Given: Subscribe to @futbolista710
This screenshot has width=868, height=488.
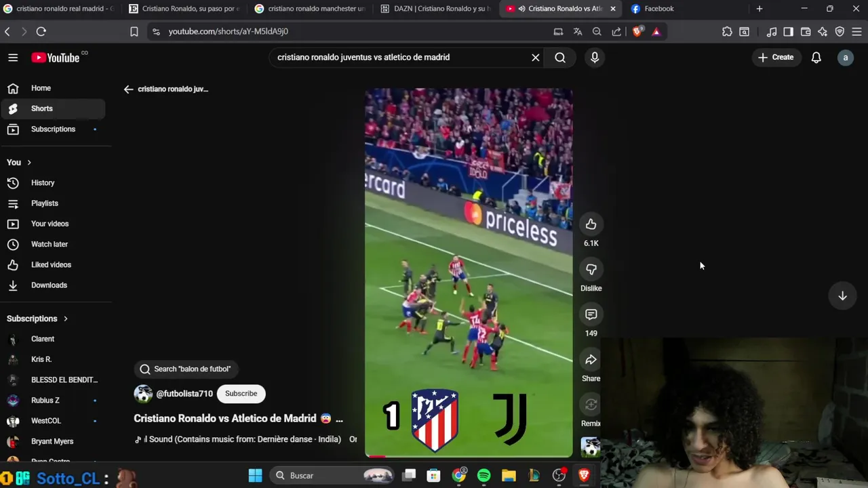Looking at the screenshot, I should point(241,394).
